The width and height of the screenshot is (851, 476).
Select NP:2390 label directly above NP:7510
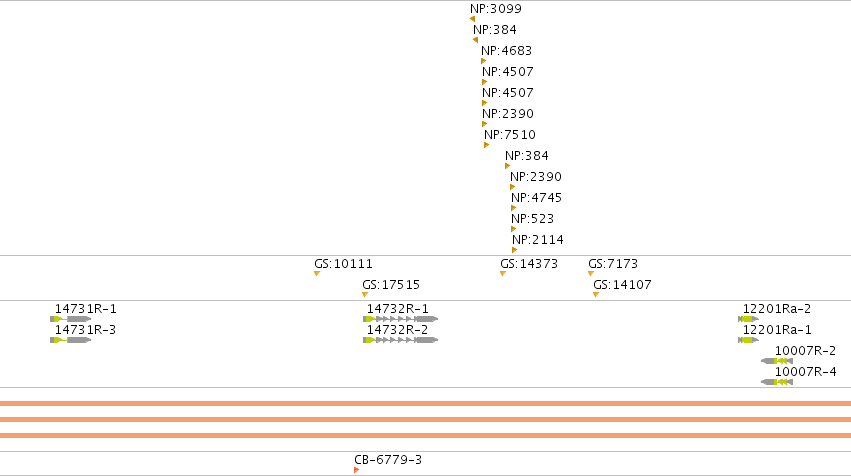(x=508, y=113)
